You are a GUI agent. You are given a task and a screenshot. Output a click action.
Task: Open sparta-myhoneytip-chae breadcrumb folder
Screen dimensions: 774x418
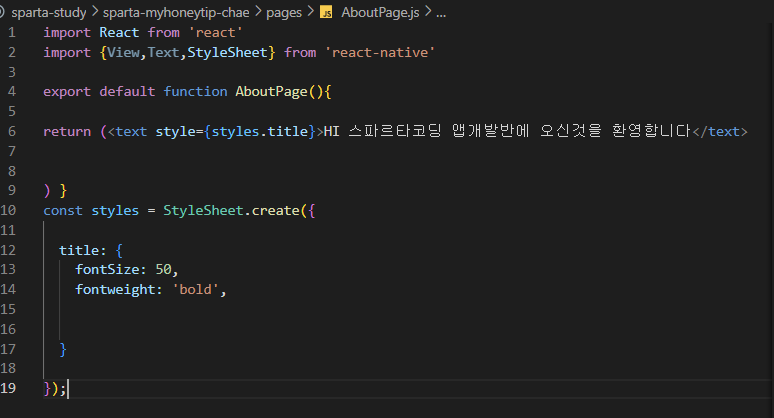pyautogui.click(x=176, y=12)
